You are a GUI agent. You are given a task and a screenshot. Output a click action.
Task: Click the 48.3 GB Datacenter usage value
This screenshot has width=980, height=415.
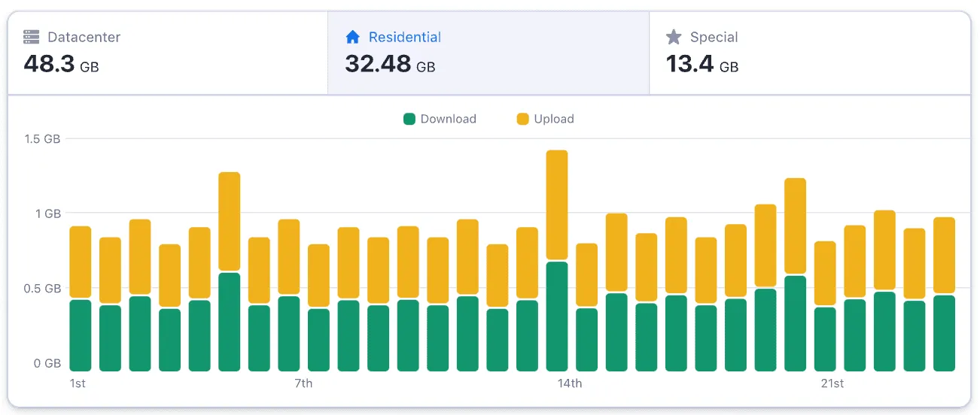click(61, 64)
